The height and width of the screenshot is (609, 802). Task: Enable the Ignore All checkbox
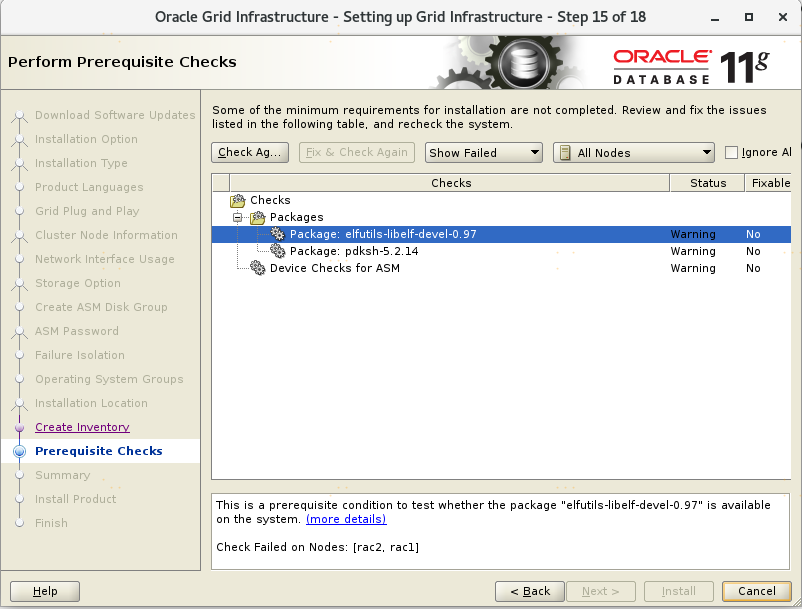tap(732, 153)
